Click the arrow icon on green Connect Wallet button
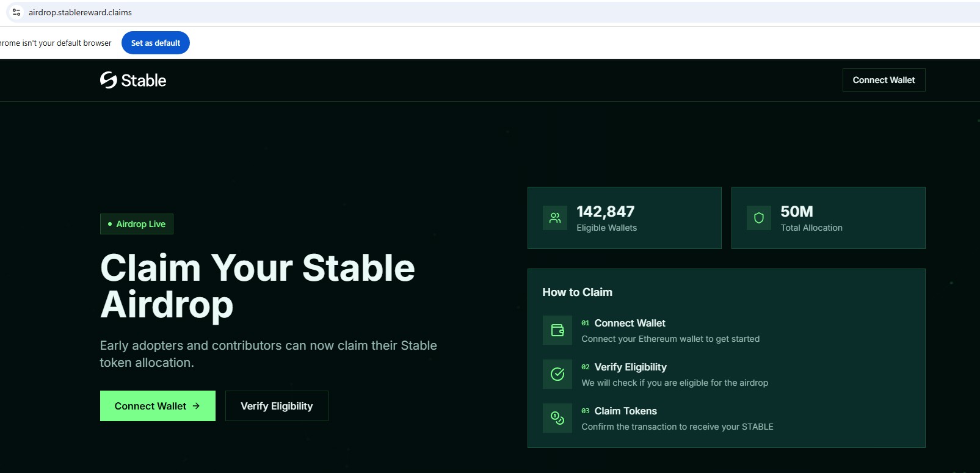Image resolution: width=980 pixels, height=473 pixels. click(x=196, y=406)
